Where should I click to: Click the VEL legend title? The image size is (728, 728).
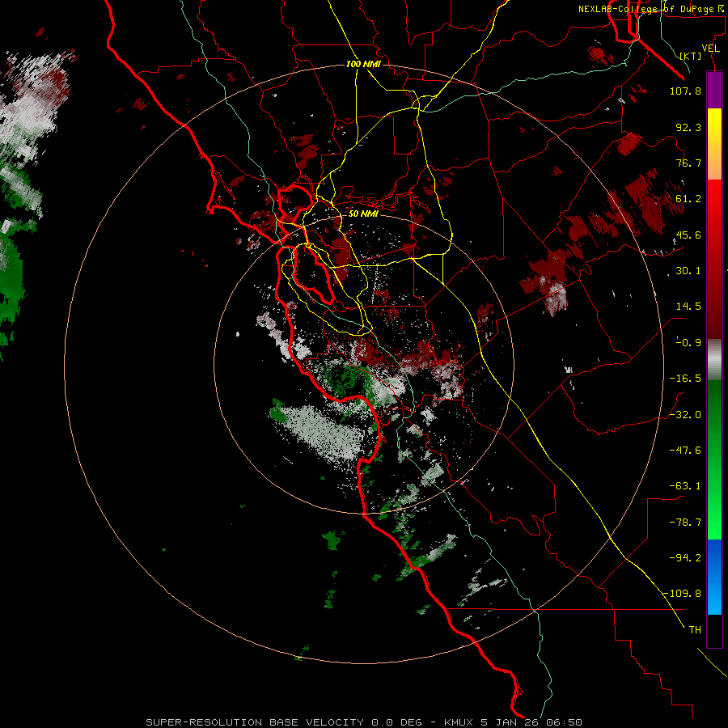point(710,49)
